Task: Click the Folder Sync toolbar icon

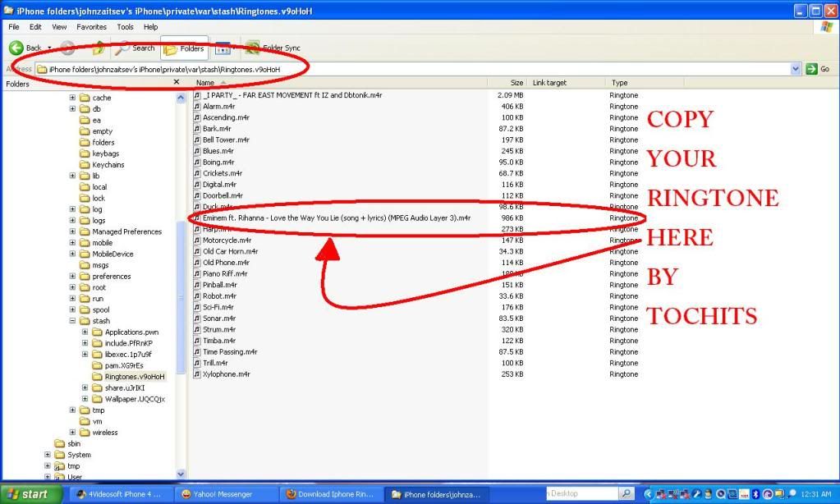Action: (x=253, y=48)
